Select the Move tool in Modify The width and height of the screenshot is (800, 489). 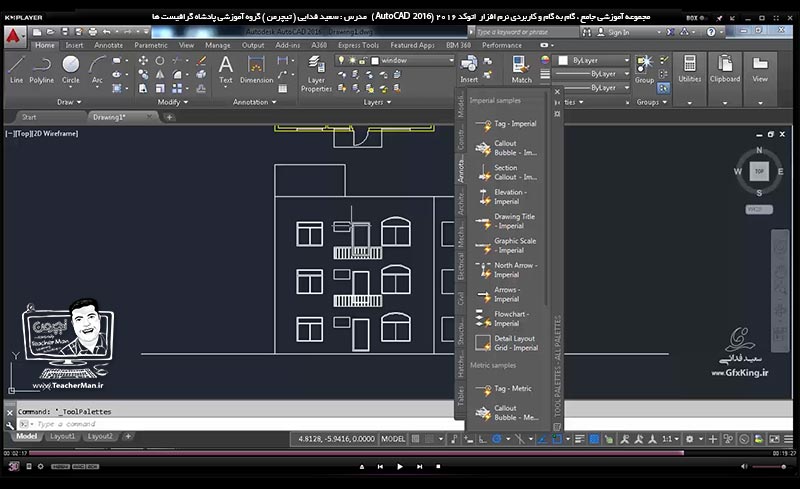coord(143,61)
